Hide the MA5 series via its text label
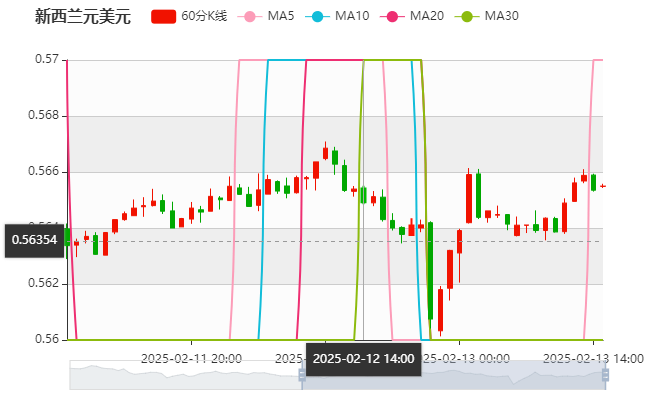 coord(281,16)
